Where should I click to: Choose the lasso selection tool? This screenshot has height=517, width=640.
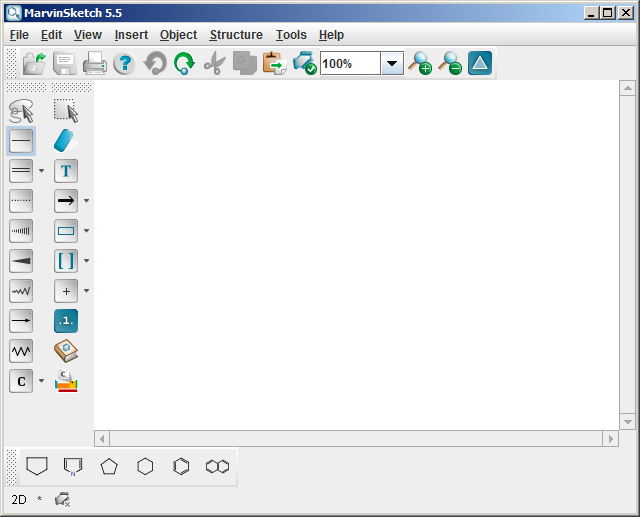point(21,111)
